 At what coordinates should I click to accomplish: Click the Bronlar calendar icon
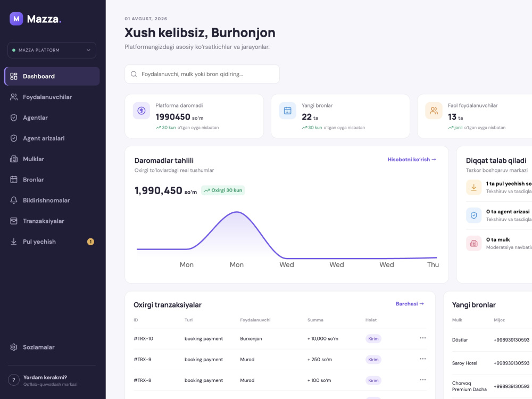[x=14, y=180]
